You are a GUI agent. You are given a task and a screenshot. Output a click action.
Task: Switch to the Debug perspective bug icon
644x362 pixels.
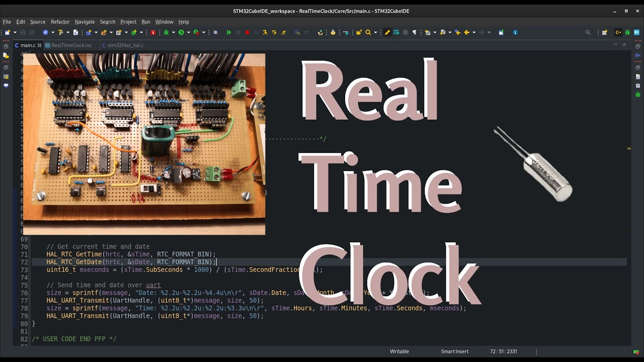[627, 32]
